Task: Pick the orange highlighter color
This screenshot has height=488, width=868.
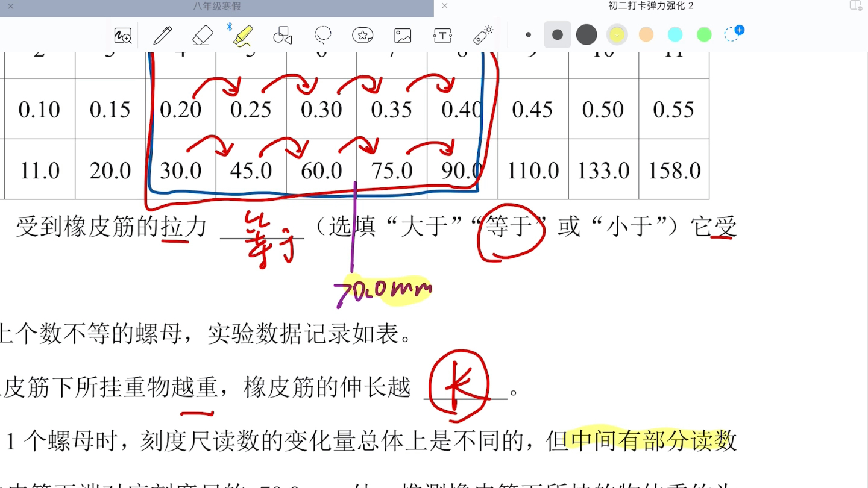Action: coord(646,35)
